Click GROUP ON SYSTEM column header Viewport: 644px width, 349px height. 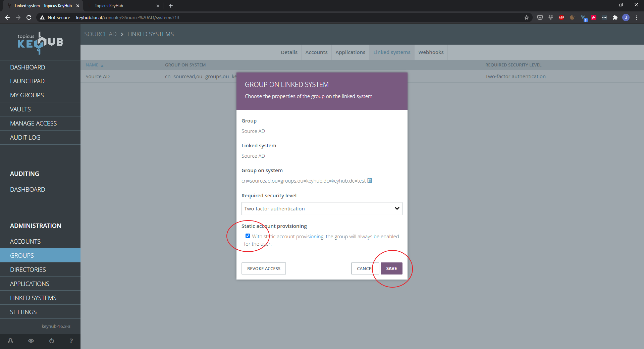pos(185,65)
